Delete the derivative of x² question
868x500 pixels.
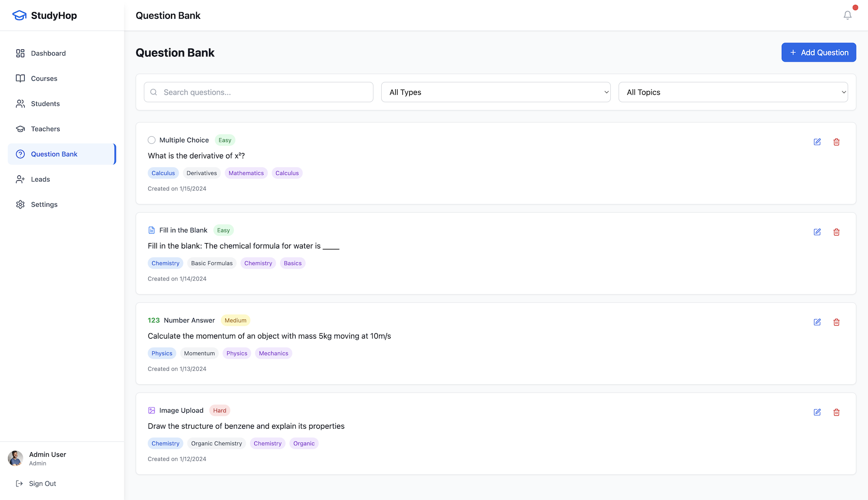click(x=836, y=142)
